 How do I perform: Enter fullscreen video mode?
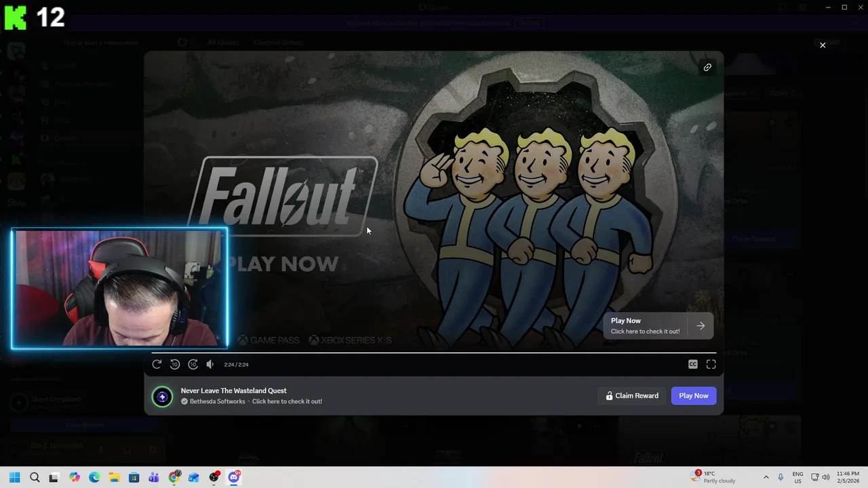pyautogui.click(x=711, y=365)
